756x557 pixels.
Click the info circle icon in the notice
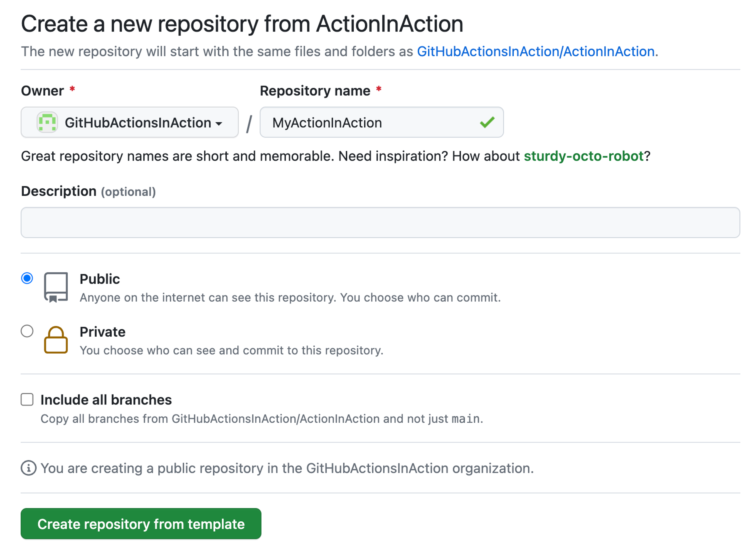(x=28, y=468)
